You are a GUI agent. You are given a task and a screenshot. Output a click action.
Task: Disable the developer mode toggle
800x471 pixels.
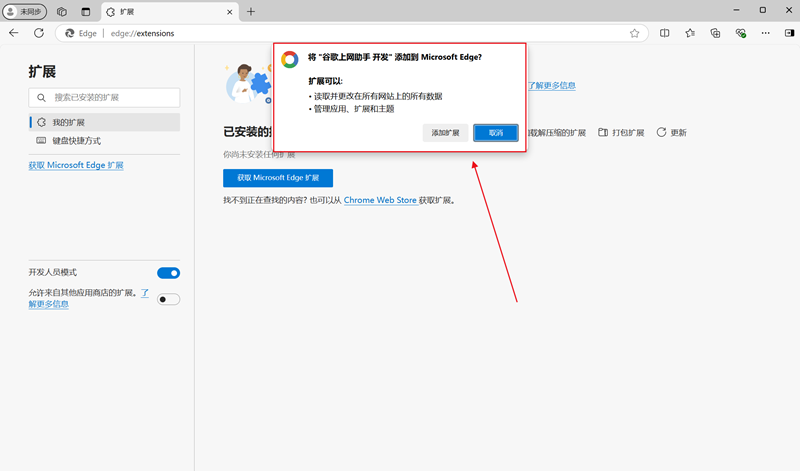[168, 273]
